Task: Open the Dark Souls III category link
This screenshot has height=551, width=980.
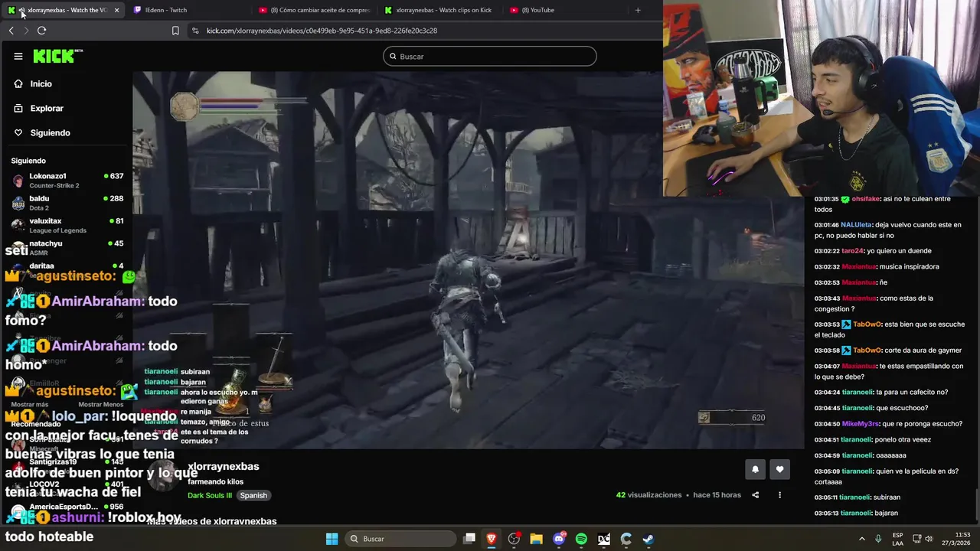Action: click(209, 495)
